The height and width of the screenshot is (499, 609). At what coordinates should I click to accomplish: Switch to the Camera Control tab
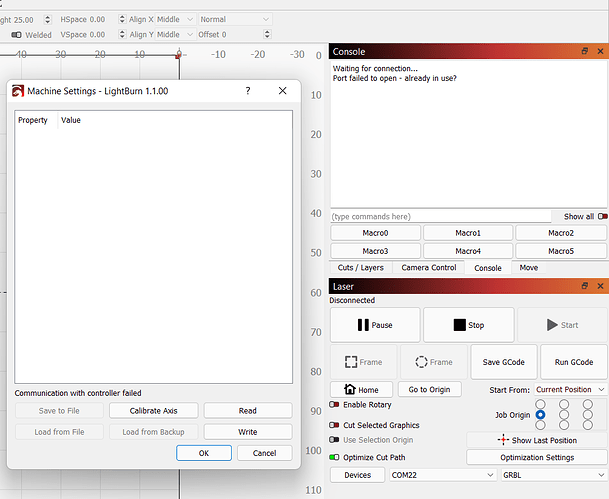coord(429,268)
